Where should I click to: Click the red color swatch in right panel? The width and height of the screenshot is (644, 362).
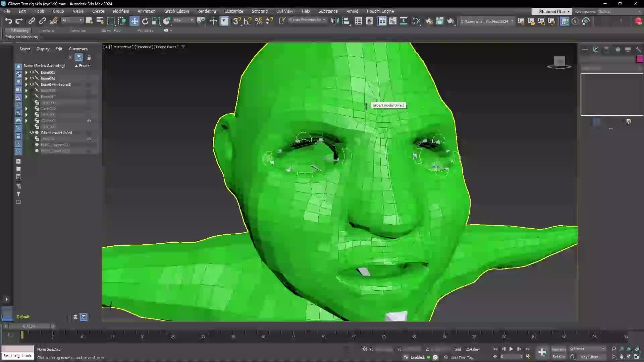tap(639, 59)
